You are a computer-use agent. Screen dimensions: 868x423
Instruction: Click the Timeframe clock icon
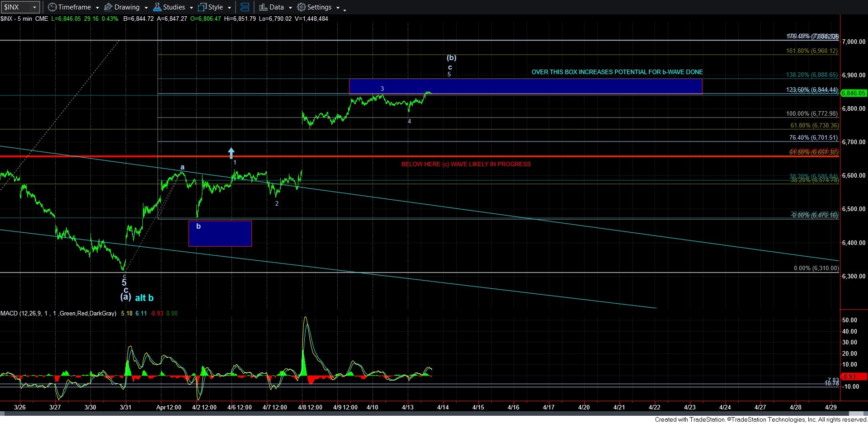tap(52, 7)
